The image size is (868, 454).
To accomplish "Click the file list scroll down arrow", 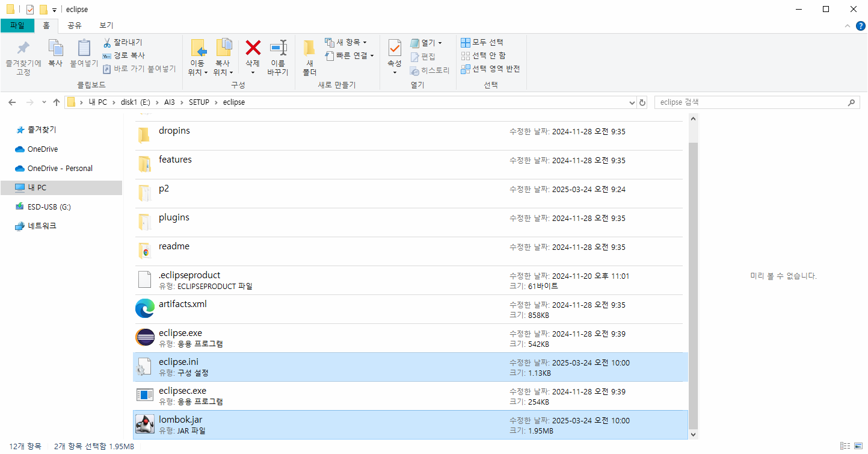I will tap(693, 434).
